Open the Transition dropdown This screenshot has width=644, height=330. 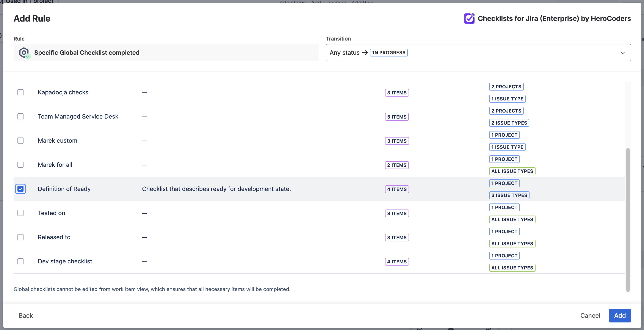tap(478, 53)
